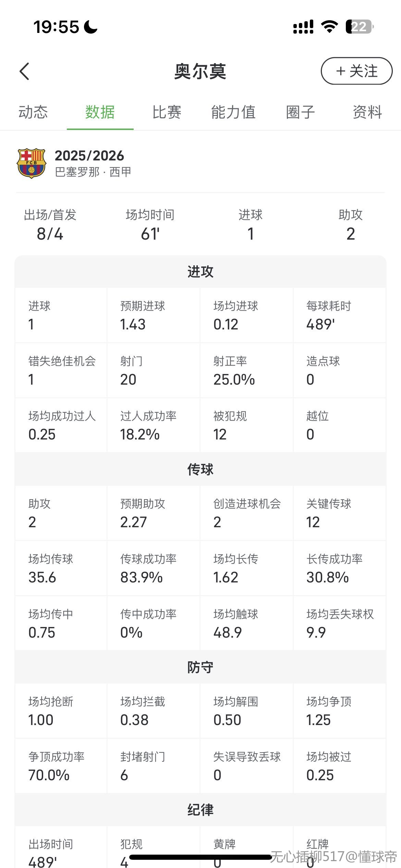Open the 比赛 tab
This screenshot has height=868, width=401.
coord(167,112)
